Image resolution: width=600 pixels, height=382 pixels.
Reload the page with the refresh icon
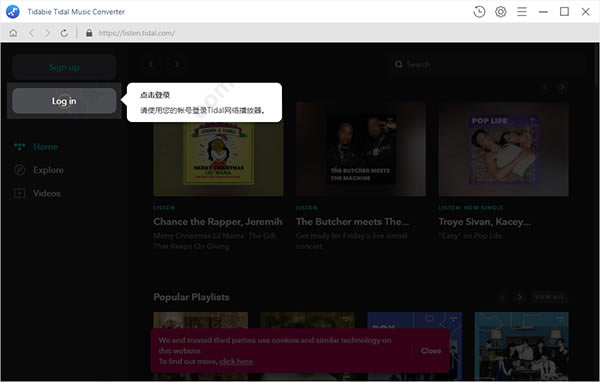64,33
